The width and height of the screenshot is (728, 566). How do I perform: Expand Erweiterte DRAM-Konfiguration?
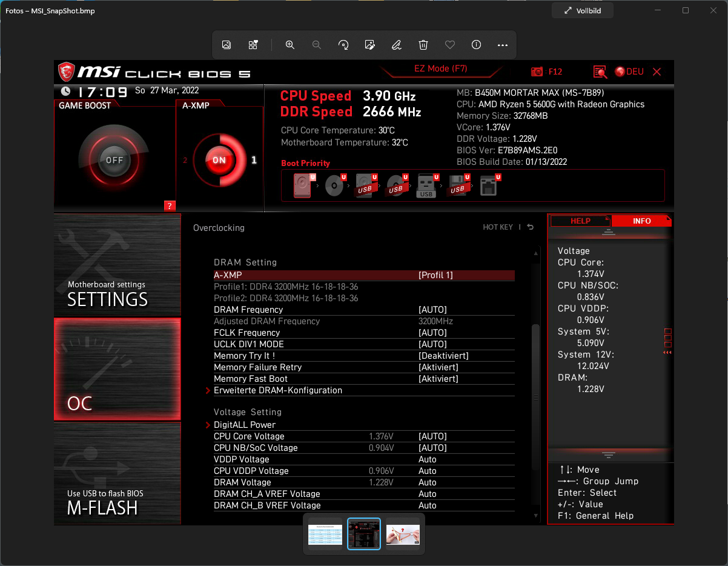(x=278, y=390)
